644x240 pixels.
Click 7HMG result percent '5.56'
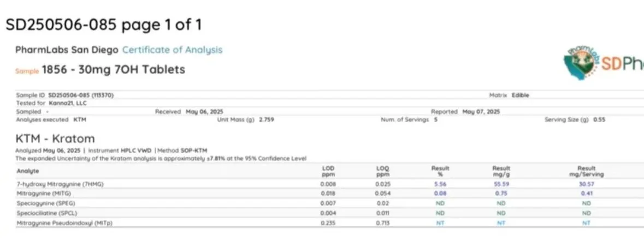[440, 184]
